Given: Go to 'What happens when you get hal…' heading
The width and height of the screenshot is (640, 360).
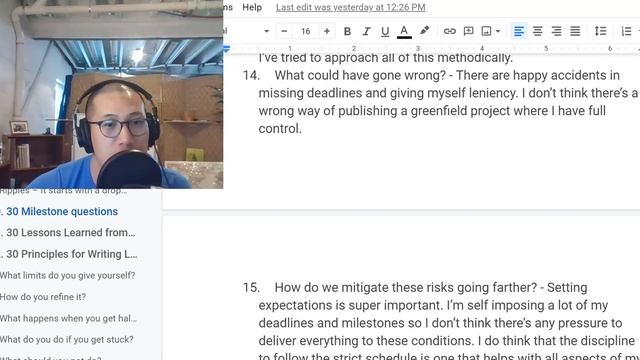Looking at the screenshot, I should [68, 318].
